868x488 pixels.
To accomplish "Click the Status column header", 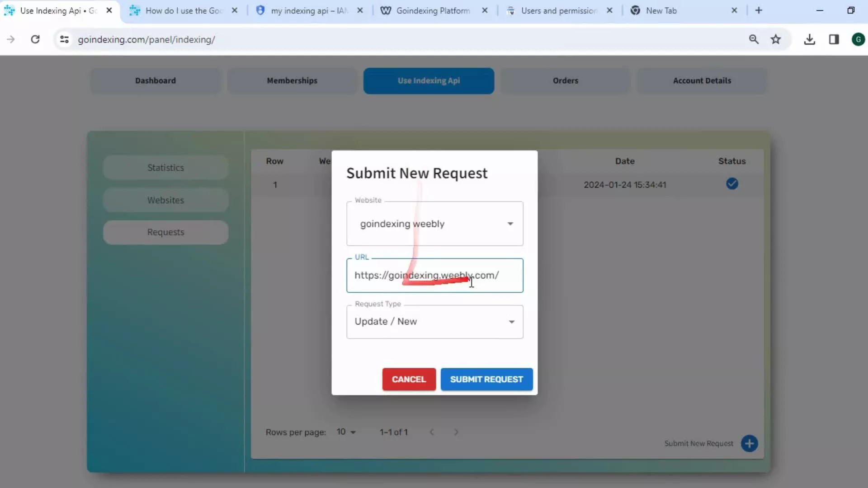I will point(732,161).
